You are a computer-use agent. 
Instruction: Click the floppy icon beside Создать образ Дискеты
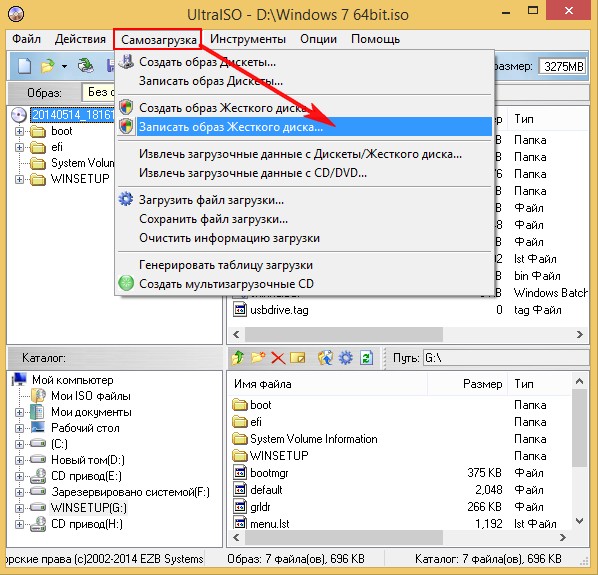tap(126, 61)
